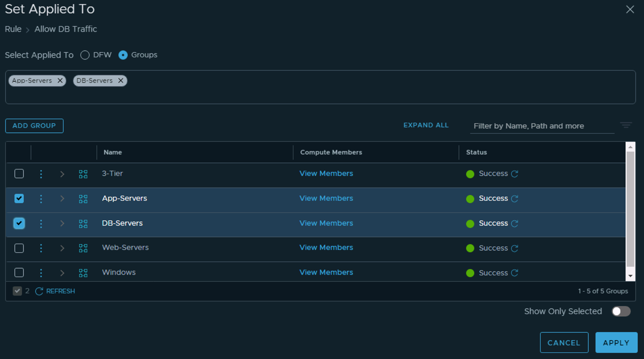Viewport: 644px width, 359px height.
Task: Expand the Windows group row
Action: pyautogui.click(x=62, y=273)
